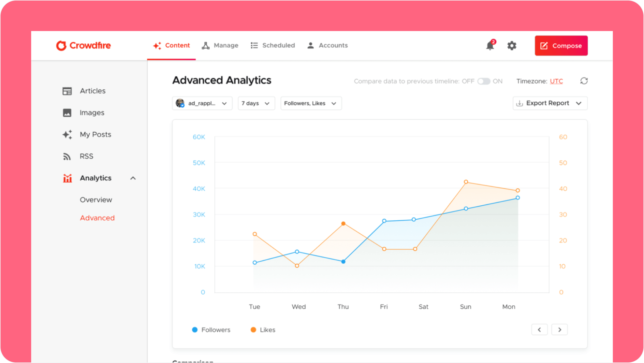Click the Images sidebar icon
This screenshot has height=363, width=644.
coord(67,113)
